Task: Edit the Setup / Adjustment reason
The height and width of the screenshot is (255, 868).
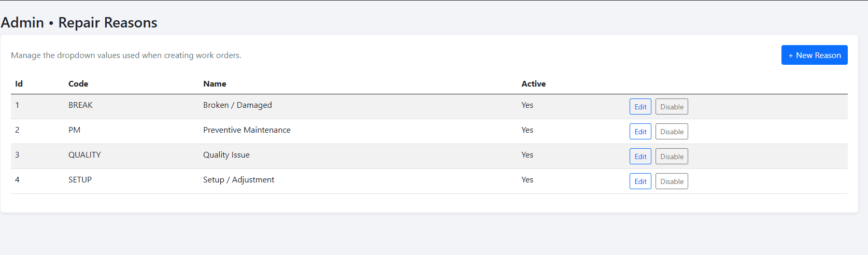Action: tap(640, 181)
